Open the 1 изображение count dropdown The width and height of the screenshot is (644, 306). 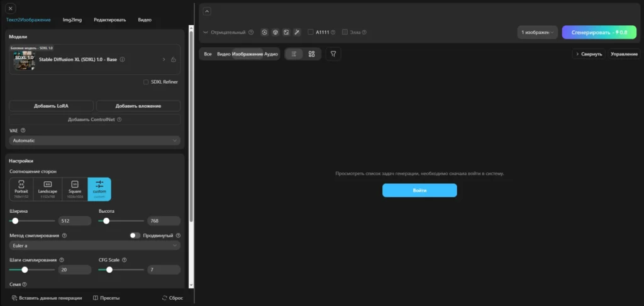(x=538, y=32)
